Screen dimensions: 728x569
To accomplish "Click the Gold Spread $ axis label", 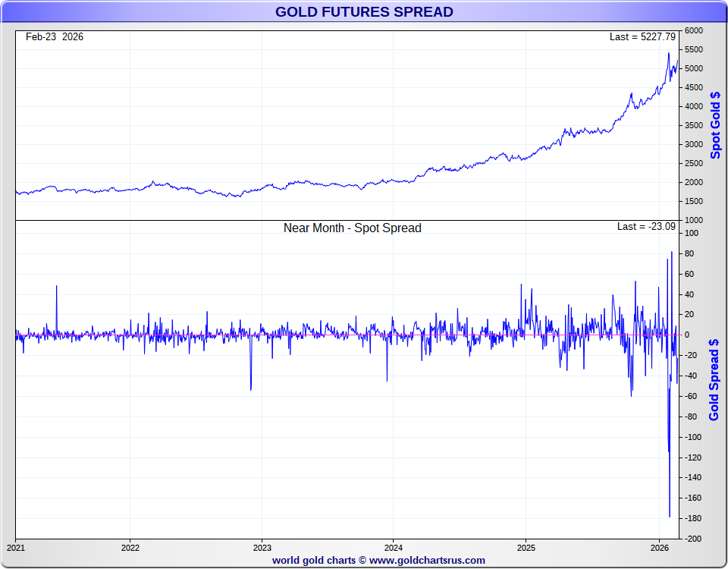I will [x=714, y=379].
